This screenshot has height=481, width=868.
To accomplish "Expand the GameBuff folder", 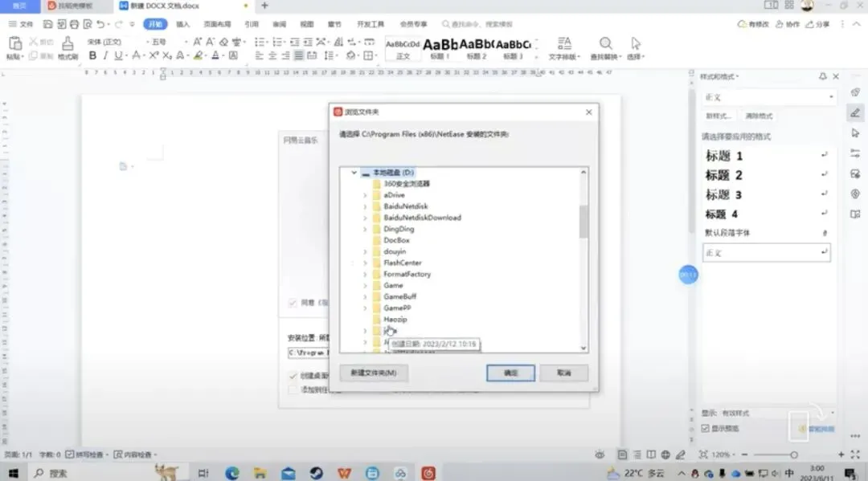I will click(365, 297).
